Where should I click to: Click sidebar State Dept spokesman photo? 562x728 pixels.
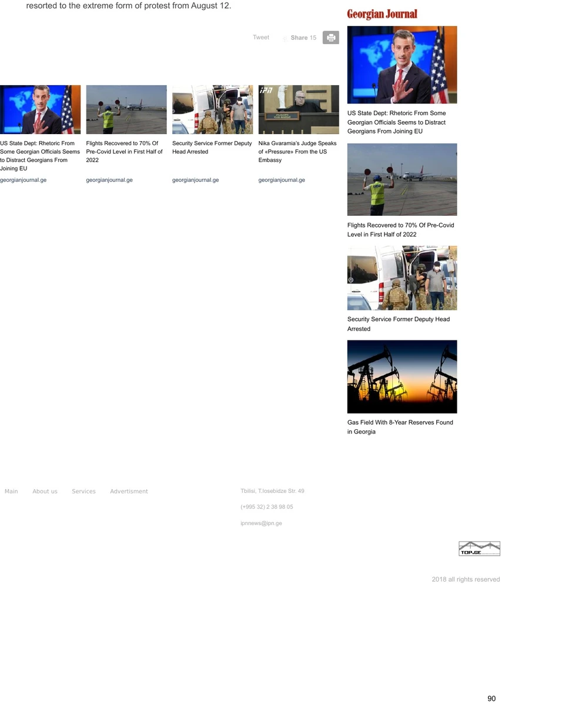pyautogui.click(x=402, y=65)
